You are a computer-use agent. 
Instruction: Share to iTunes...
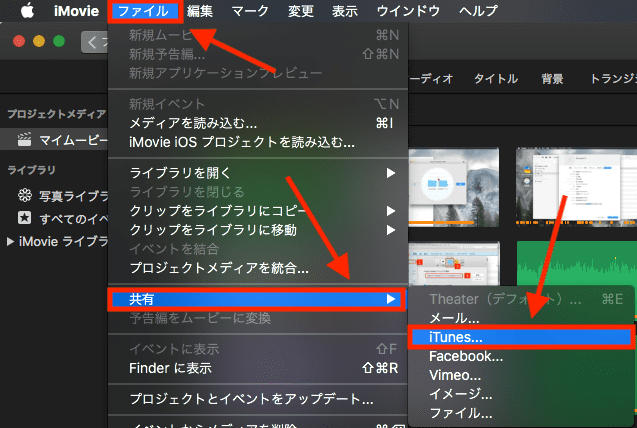coord(521,337)
